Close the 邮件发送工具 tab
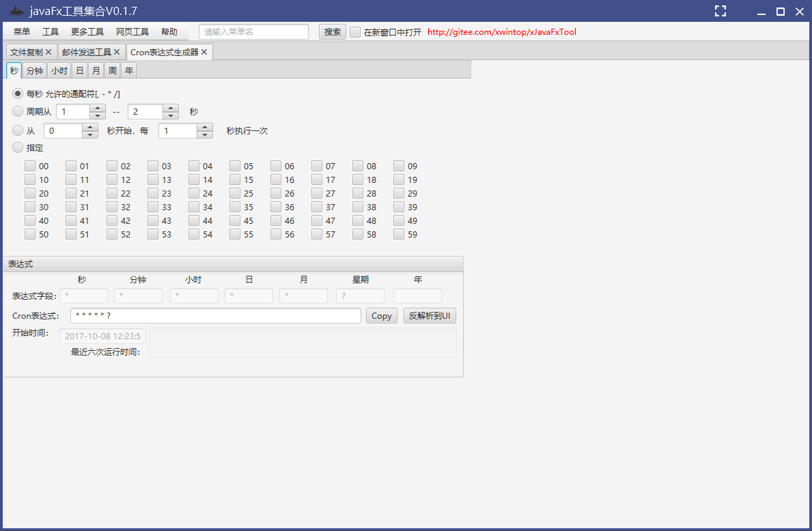The width and height of the screenshot is (812, 531). pos(117,52)
